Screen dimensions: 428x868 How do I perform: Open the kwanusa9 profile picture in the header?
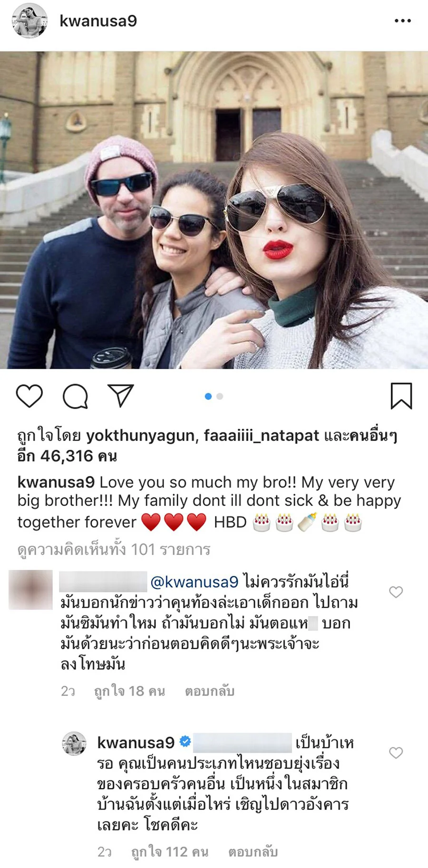[29, 20]
